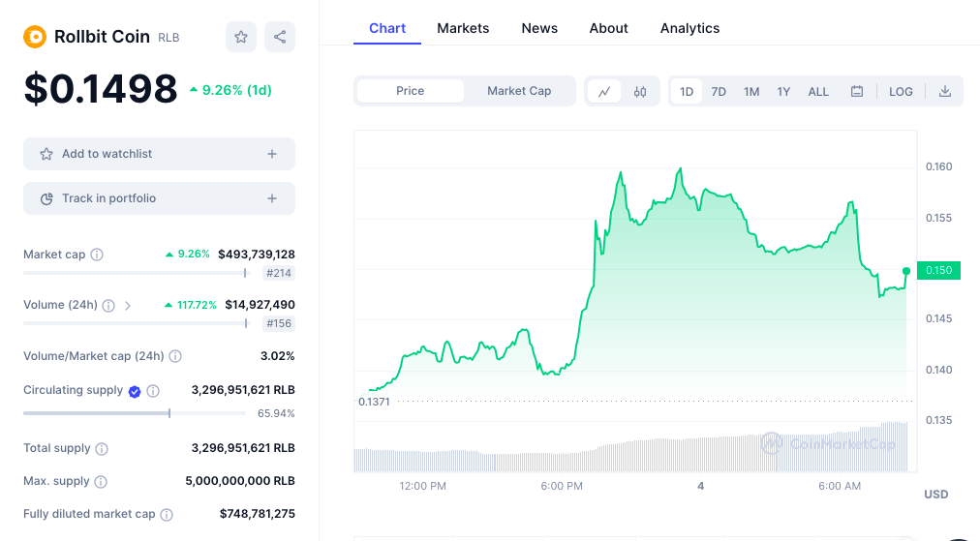Switch to line chart view icon
Viewport: 980px width, 541px height.
pyautogui.click(x=604, y=92)
